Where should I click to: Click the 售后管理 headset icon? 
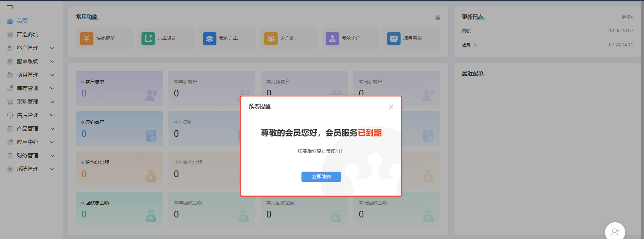tap(10, 115)
